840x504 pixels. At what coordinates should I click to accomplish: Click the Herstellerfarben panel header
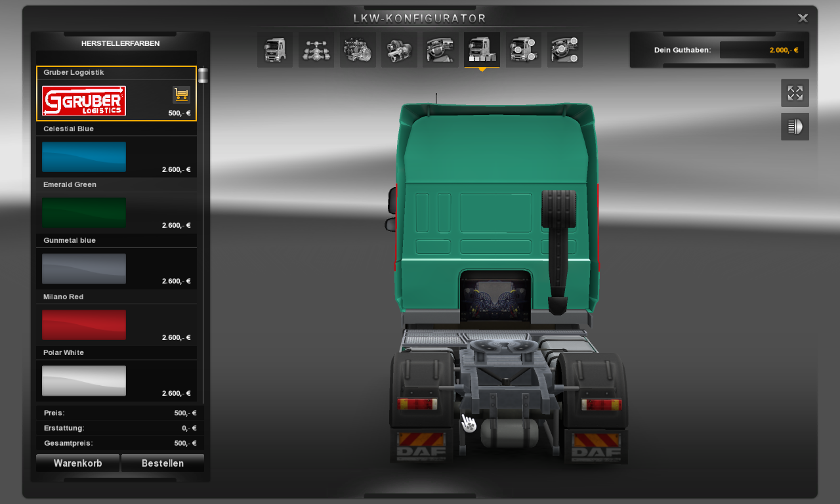click(121, 43)
